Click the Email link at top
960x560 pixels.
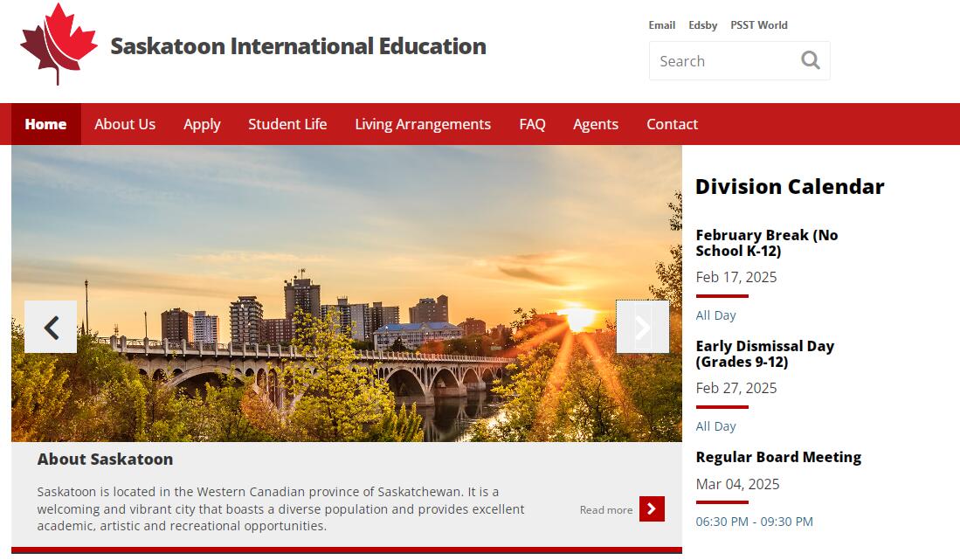point(661,25)
